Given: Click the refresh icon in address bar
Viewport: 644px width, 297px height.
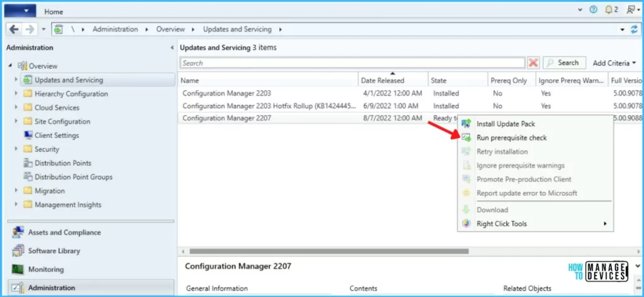Looking at the screenshot, I should click(635, 30).
